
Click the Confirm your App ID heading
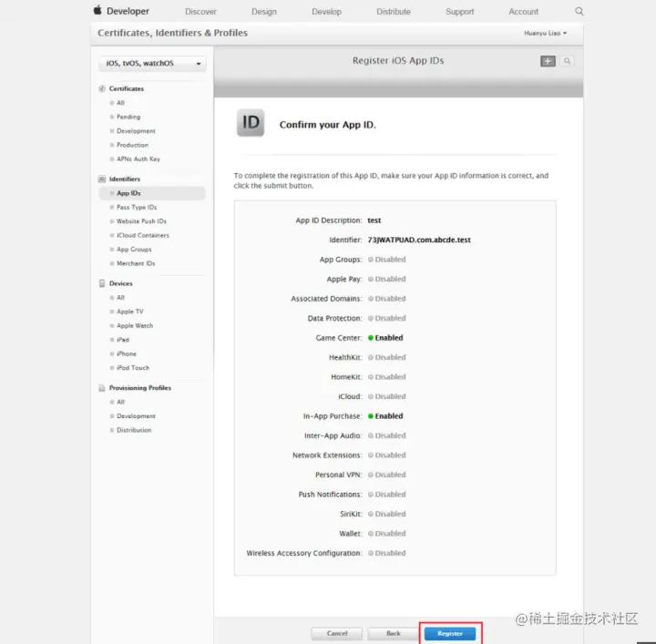328,125
